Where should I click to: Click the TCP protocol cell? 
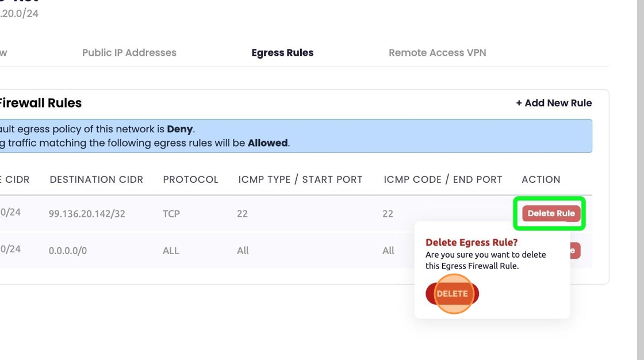click(x=171, y=213)
